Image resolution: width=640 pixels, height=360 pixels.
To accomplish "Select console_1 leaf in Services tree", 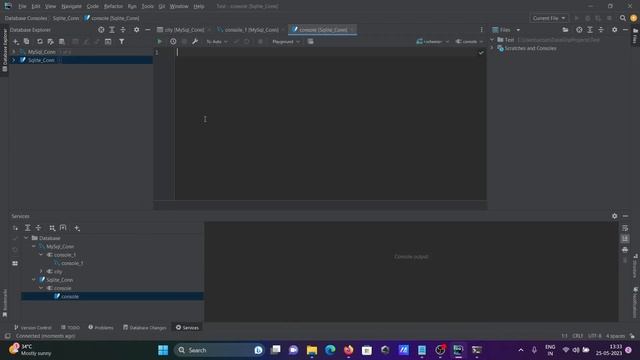I will (72, 263).
